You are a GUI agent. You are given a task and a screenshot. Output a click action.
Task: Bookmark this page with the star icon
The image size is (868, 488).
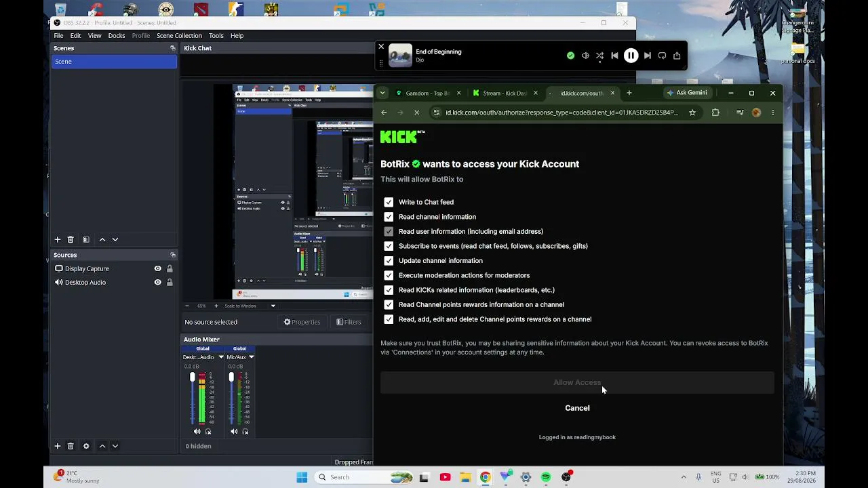point(692,113)
